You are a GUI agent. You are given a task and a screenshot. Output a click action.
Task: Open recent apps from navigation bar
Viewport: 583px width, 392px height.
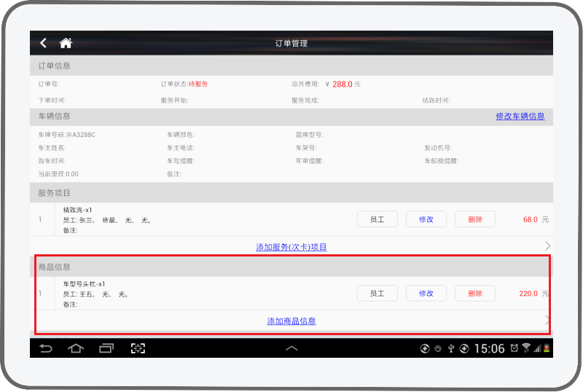tap(106, 348)
